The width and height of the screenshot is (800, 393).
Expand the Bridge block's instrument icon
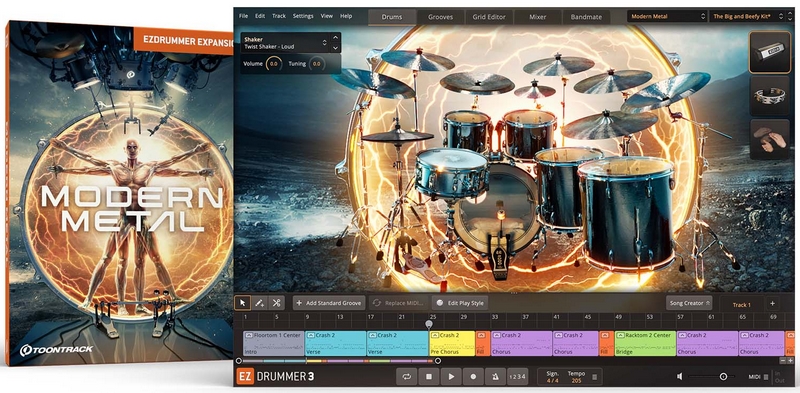[620, 335]
